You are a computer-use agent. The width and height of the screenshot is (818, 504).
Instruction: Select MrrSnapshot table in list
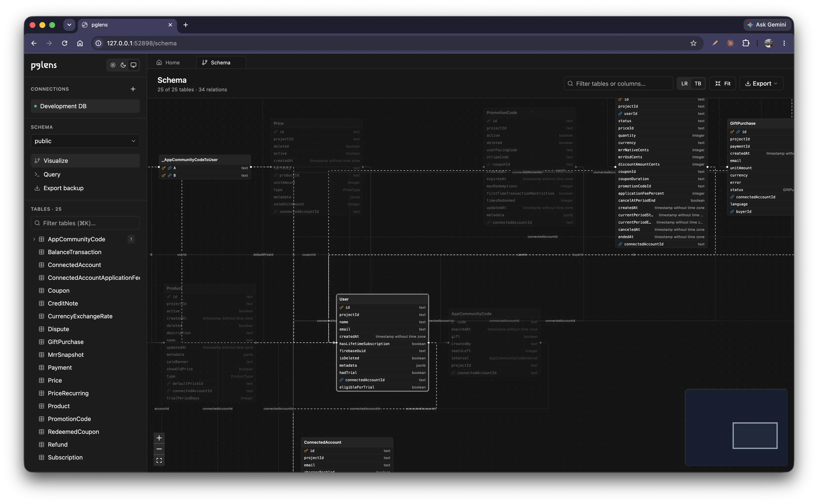pos(66,355)
